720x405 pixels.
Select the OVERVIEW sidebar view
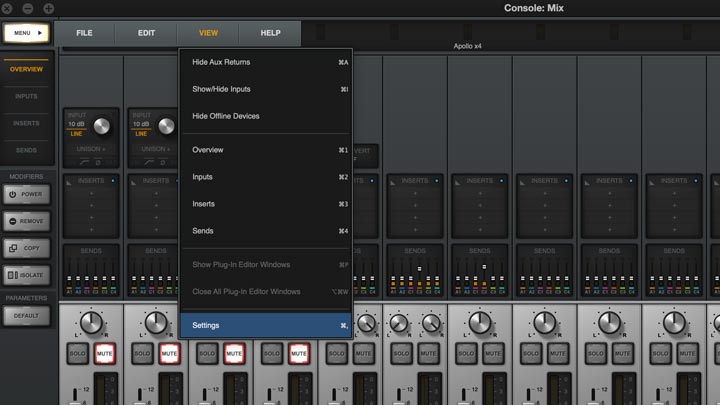26,69
